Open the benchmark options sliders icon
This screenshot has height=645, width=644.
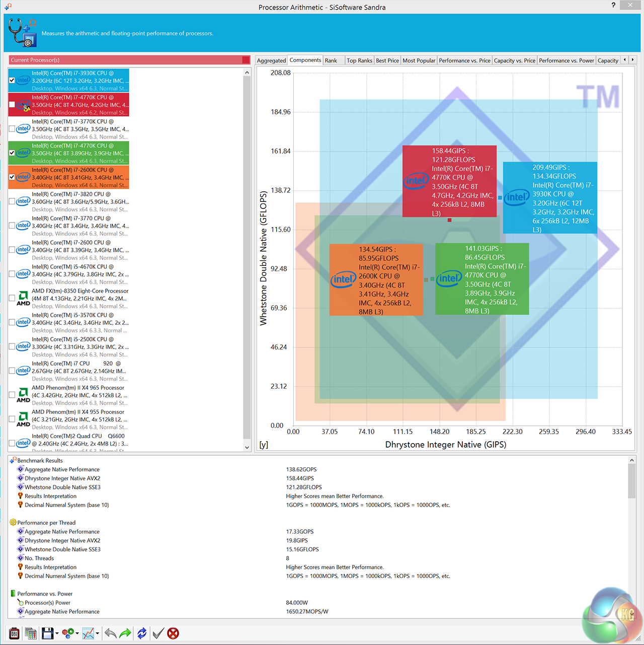coord(14,633)
